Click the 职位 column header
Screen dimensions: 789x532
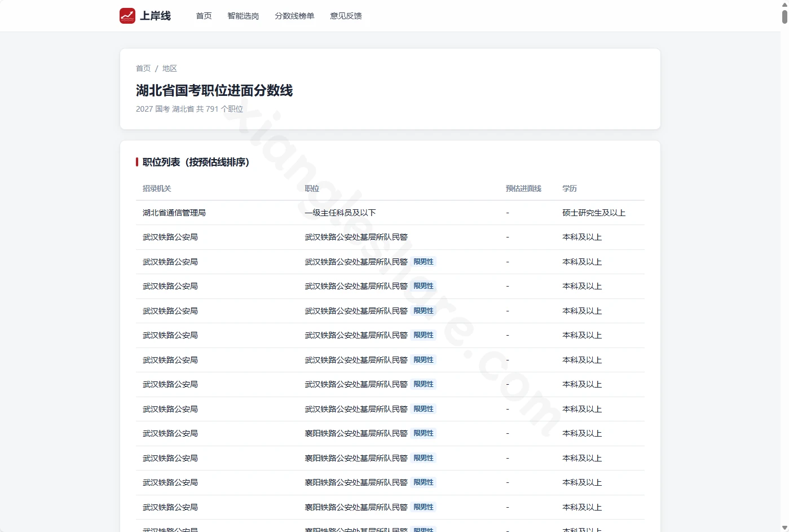point(312,188)
